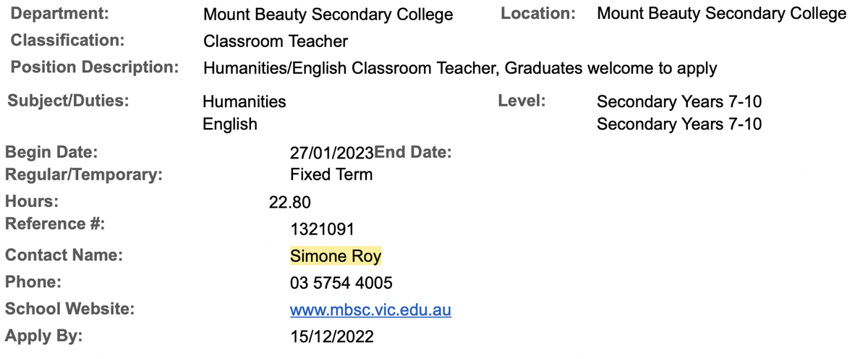
Task: Click the reference number 1321091
Action: (x=322, y=229)
